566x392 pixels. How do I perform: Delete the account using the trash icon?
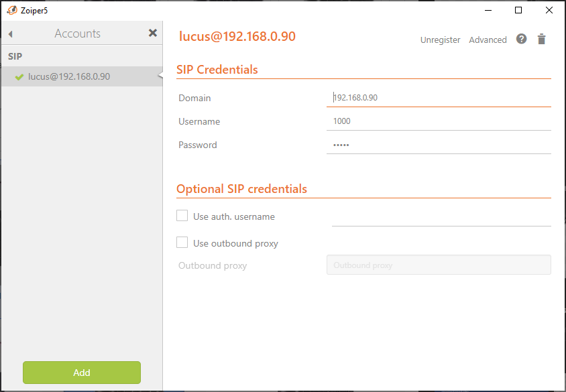(x=541, y=39)
